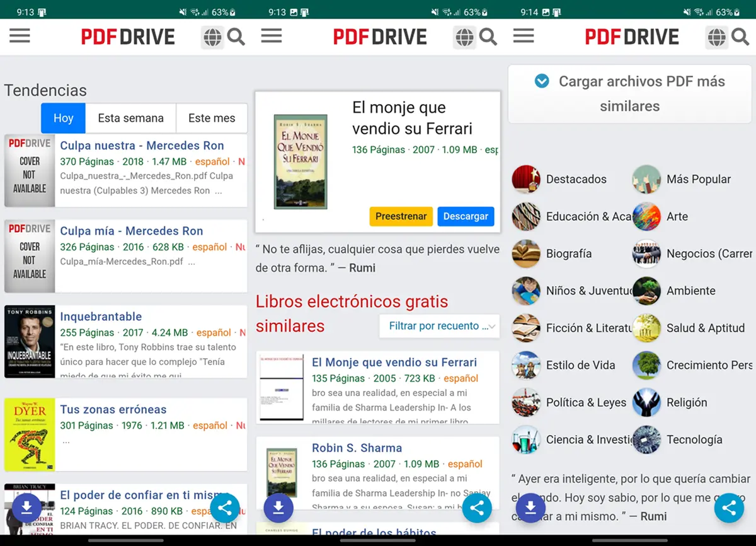This screenshot has width=756, height=546.
Task: Choose the Biografía category icon
Action: coord(526,253)
